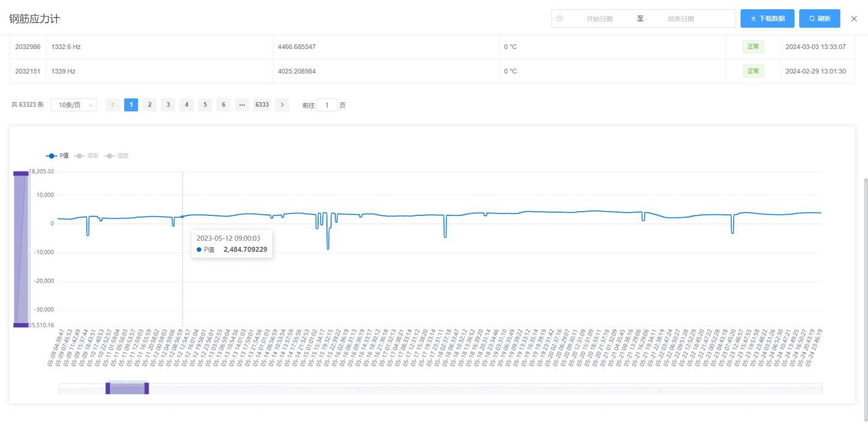This screenshot has height=427, width=868.
Task: Toggle the P值 series in chart legend
Action: pyautogui.click(x=58, y=156)
